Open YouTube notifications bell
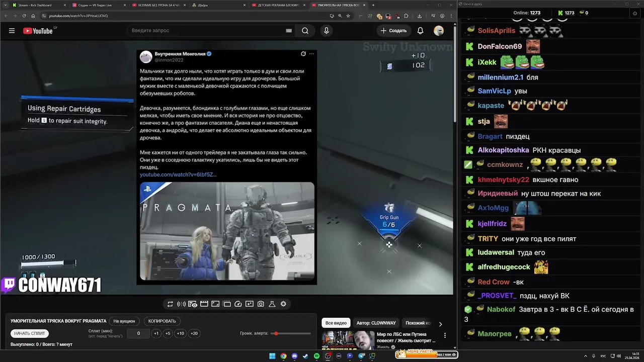 tap(420, 31)
